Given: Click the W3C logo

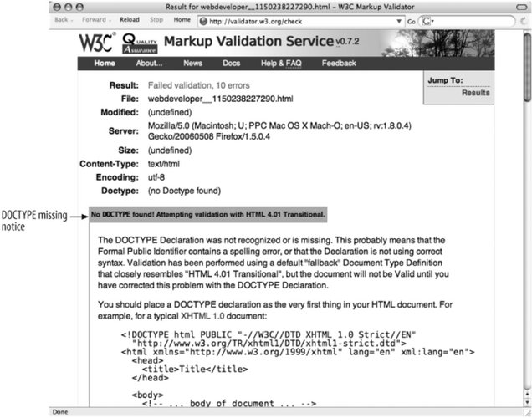Looking at the screenshot, I should pyautogui.click(x=97, y=43).
